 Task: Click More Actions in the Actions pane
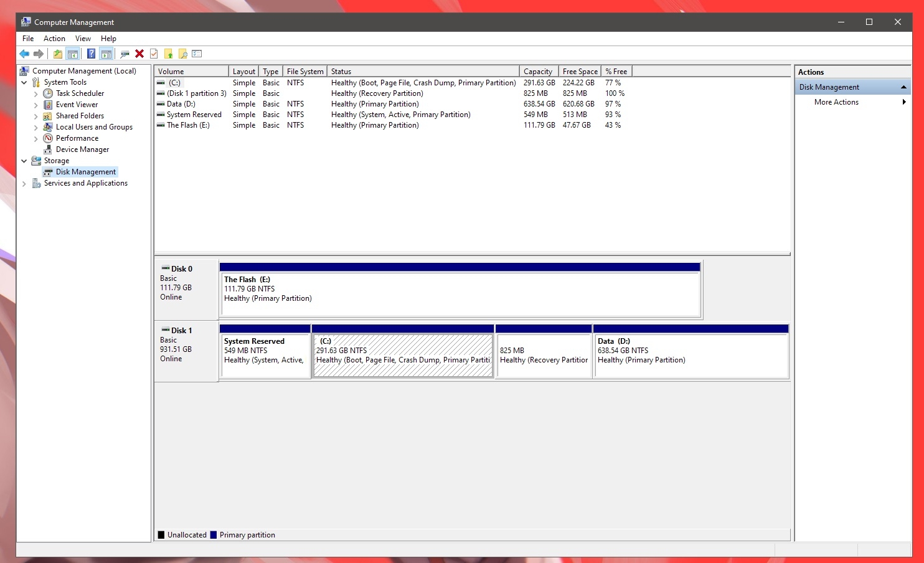[836, 102]
